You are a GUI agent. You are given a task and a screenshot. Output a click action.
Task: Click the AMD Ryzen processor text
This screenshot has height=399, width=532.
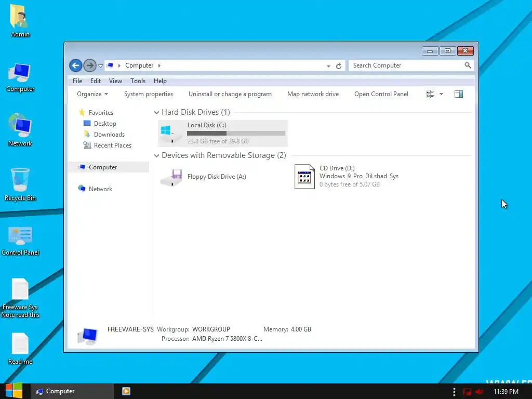coord(227,339)
